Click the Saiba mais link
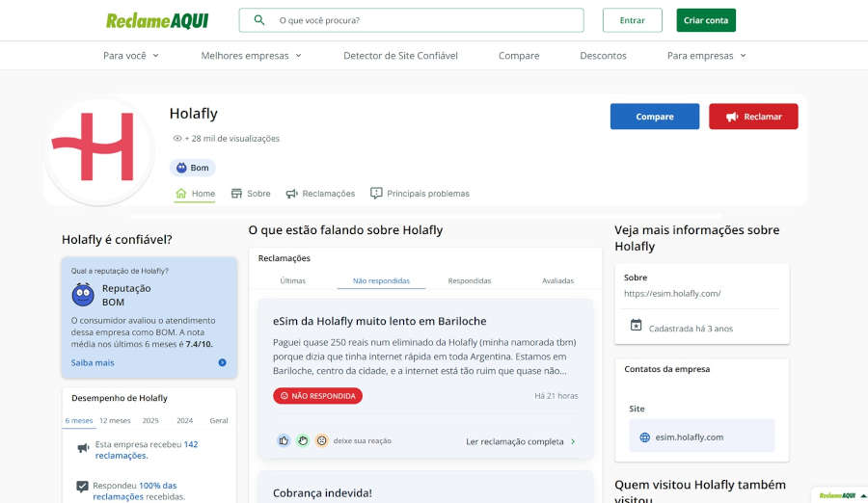This screenshot has height=503, width=868. click(x=93, y=362)
